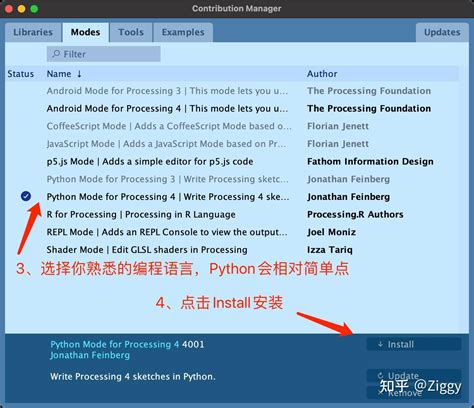Show the Updates tab
The width and height of the screenshot is (474, 408).
pyautogui.click(x=442, y=32)
